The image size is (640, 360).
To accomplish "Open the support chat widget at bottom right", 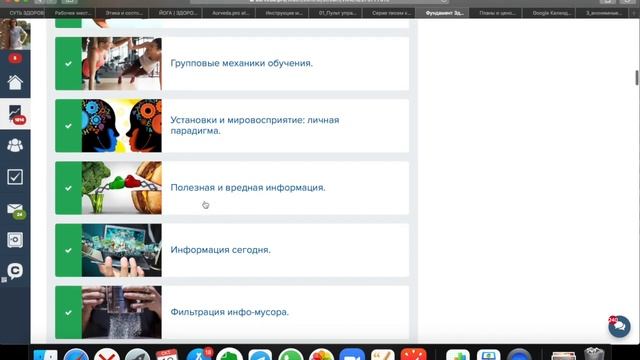I will pos(619,326).
